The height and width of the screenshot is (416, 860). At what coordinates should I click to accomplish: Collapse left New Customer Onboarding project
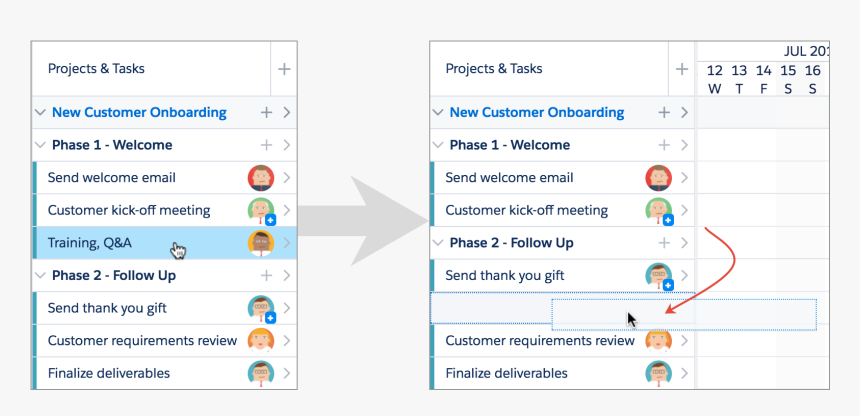tap(40, 113)
